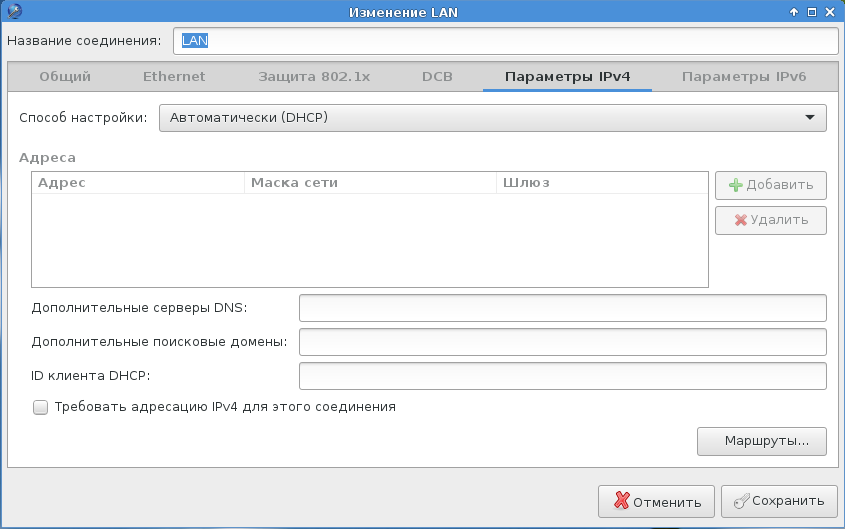Switch to the Общий tab
The image size is (845, 529).
65,77
